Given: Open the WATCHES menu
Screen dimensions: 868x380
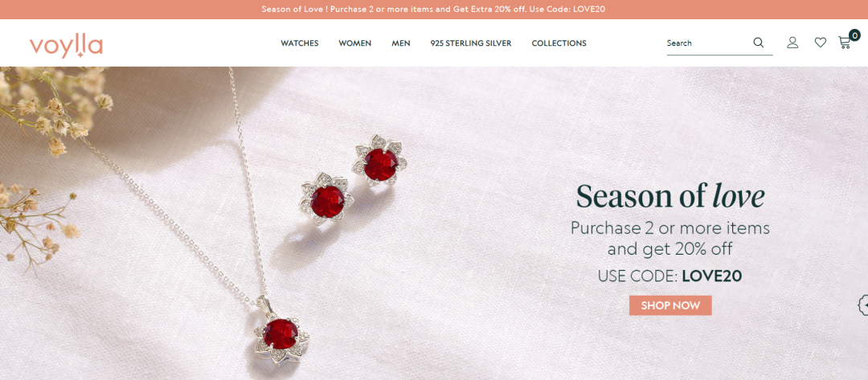Looking at the screenshot, I should point(300,43).
